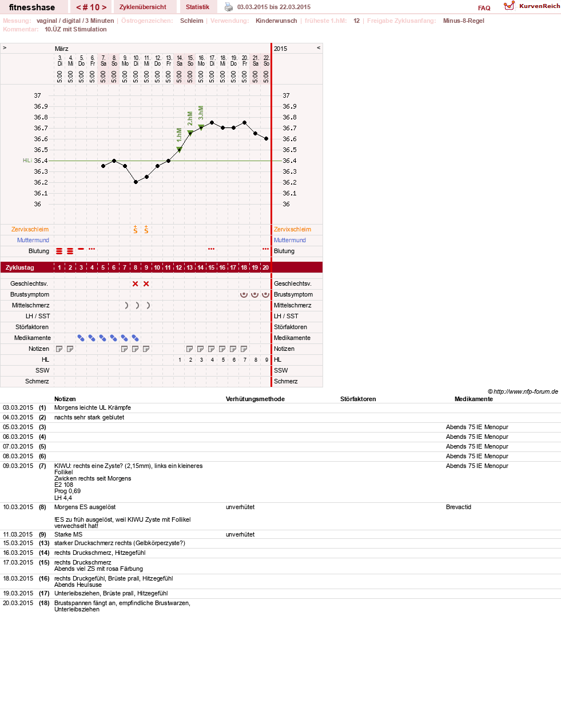Open note icon on cycle day 18
The width and height of the screenshot is (561, 728).
pyautogui.click(x=244, y=349)
